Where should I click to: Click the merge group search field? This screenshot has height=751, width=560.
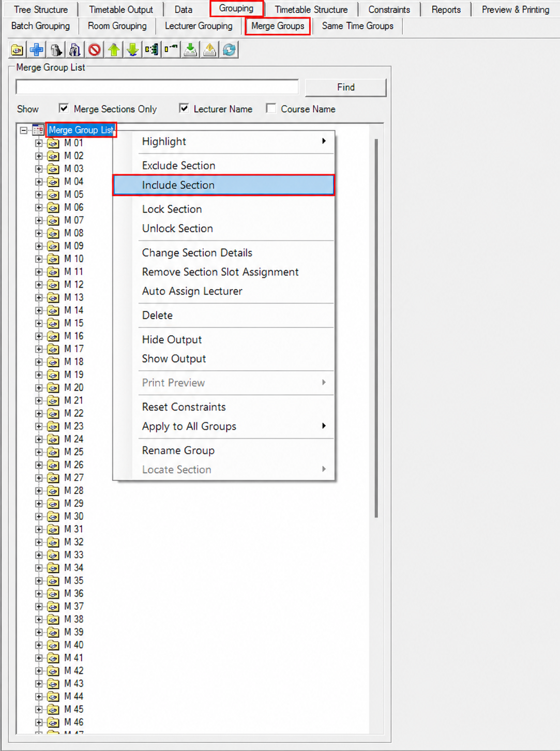point(157,87)
